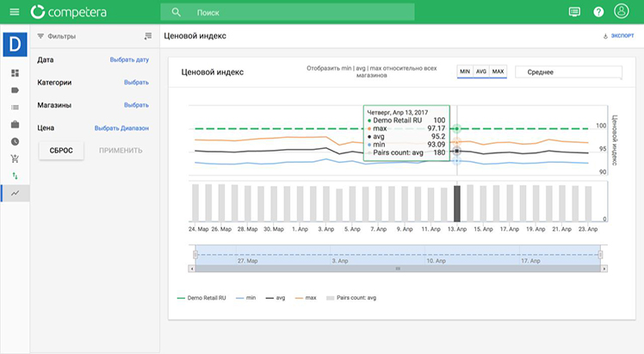This screenshot has height=354, width=644.
Task: Open the clock history sidebar icon
Action: pos(15,141)
